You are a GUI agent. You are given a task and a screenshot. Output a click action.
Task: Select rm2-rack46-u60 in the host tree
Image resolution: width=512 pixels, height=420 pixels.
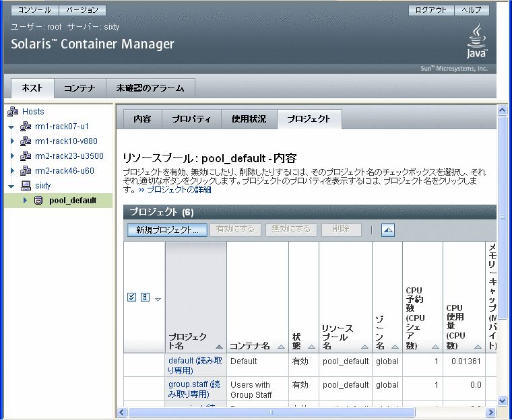[x=65, y=171]
